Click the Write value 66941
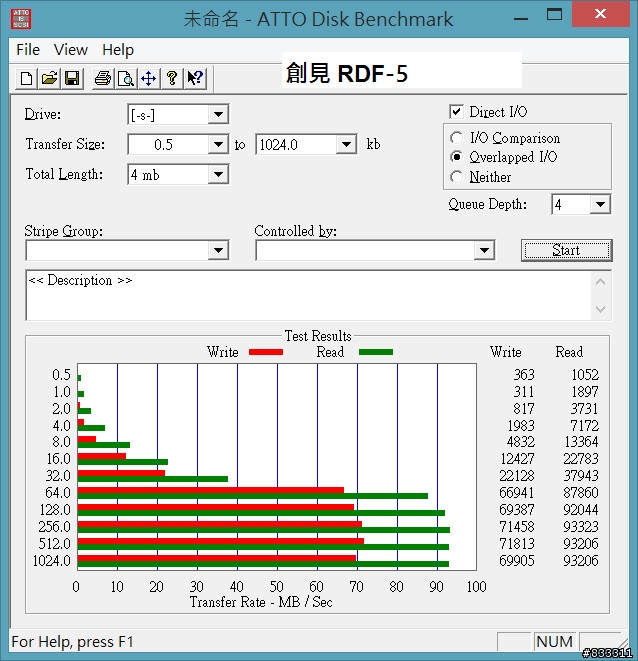Image resolution: width=638 pixels, height=661 pixels. (x=517, y=493)
